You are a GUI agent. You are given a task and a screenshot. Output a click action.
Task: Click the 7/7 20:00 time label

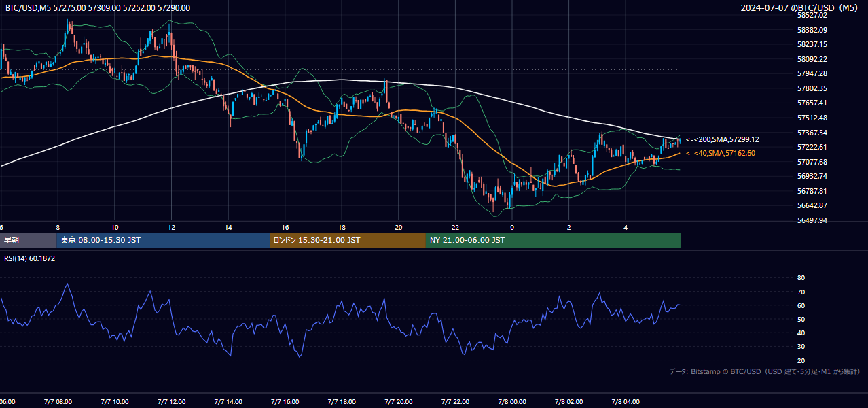pyautogui.click(x=399, y=402)
